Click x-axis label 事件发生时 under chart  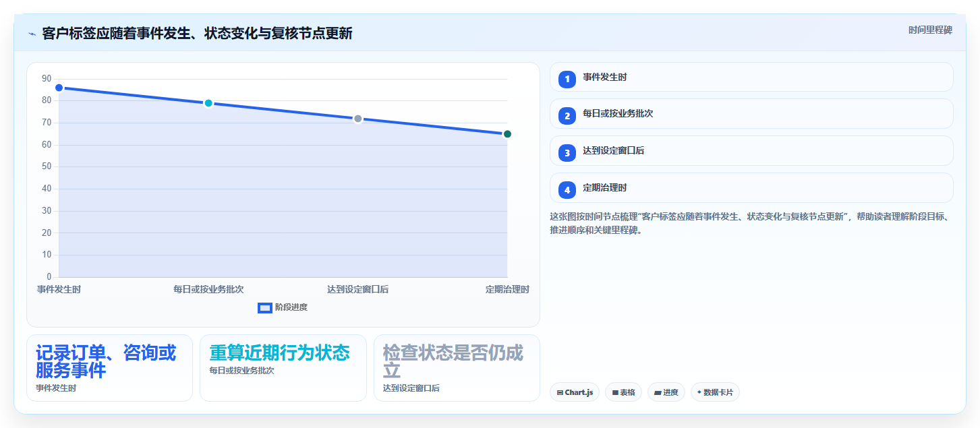coord(59,289)
